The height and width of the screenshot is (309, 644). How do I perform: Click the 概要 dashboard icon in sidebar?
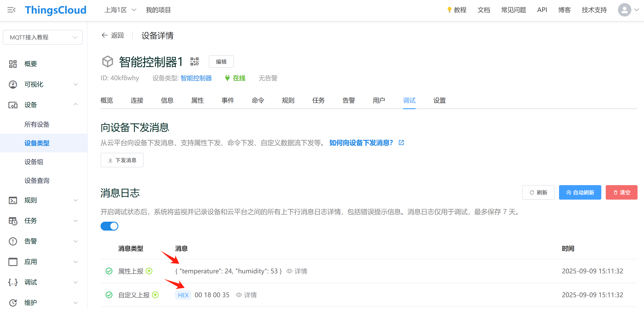(13, 64)
